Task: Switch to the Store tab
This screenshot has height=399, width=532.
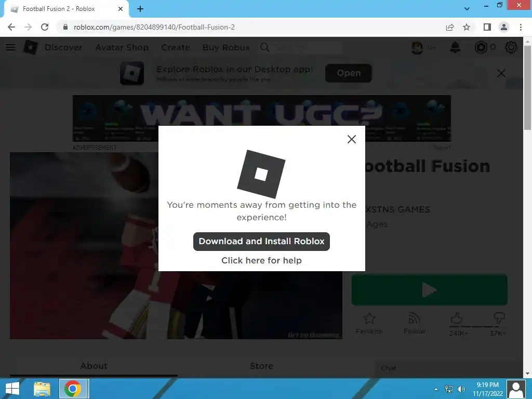Action: (261, 366)
